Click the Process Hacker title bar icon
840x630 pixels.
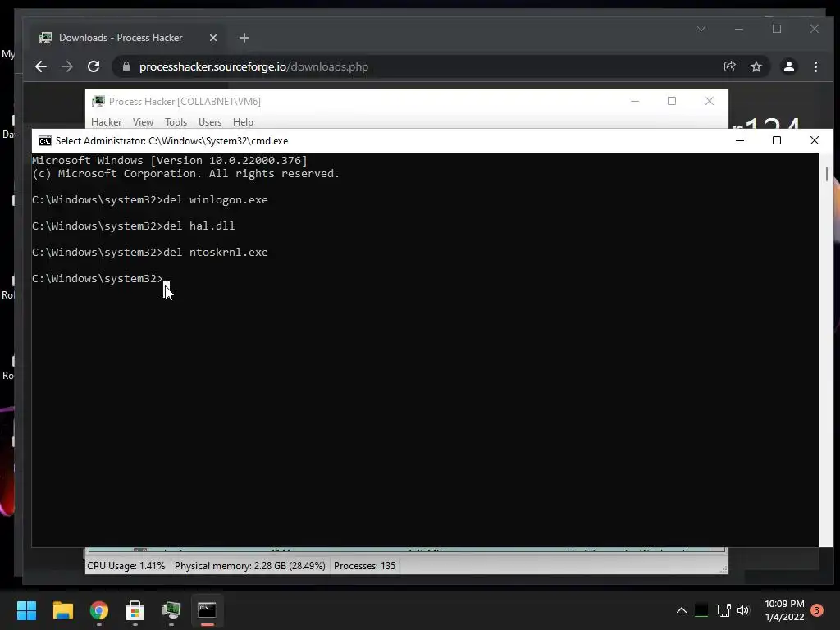click(98, 101)
